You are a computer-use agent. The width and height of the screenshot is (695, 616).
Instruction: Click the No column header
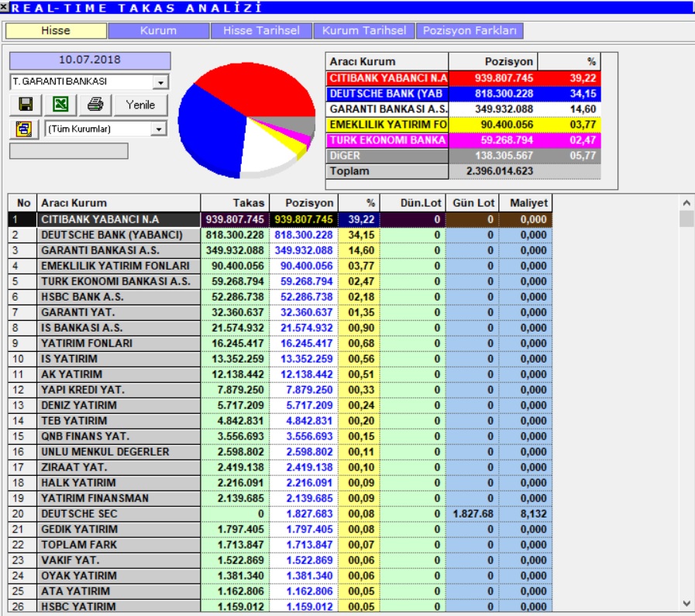pos(22,203)
